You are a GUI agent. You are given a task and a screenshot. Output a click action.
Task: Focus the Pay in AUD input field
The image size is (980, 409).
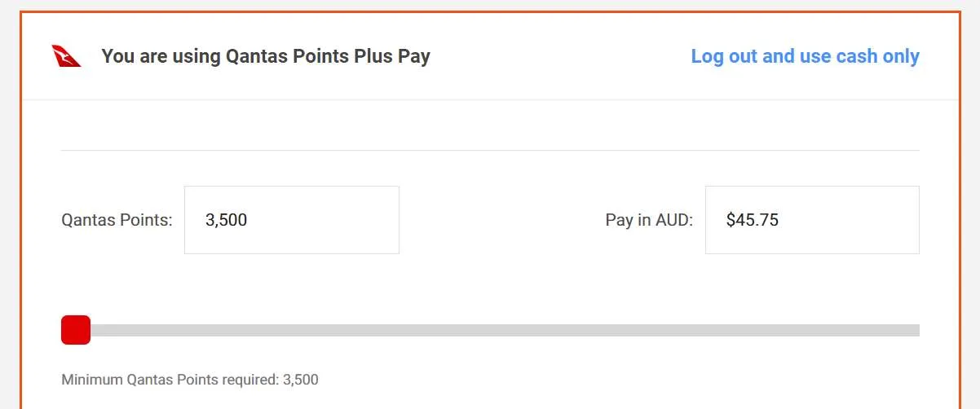(811, 220)
